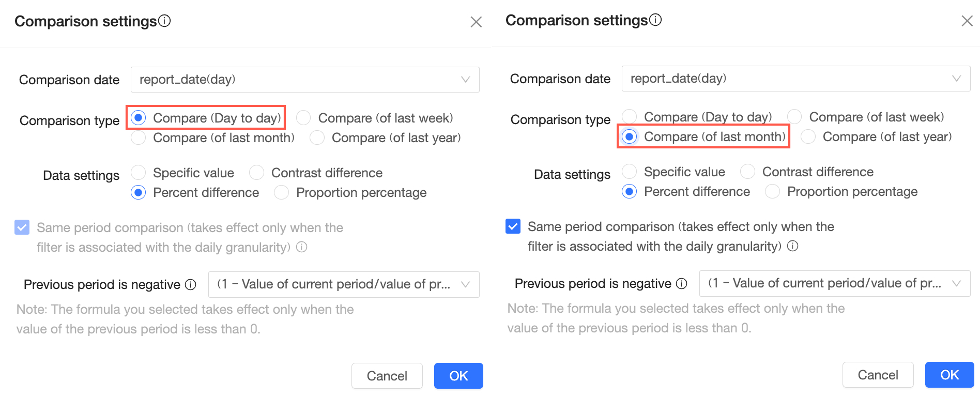Click info icon after left Same period comparison text

(302, 247)
